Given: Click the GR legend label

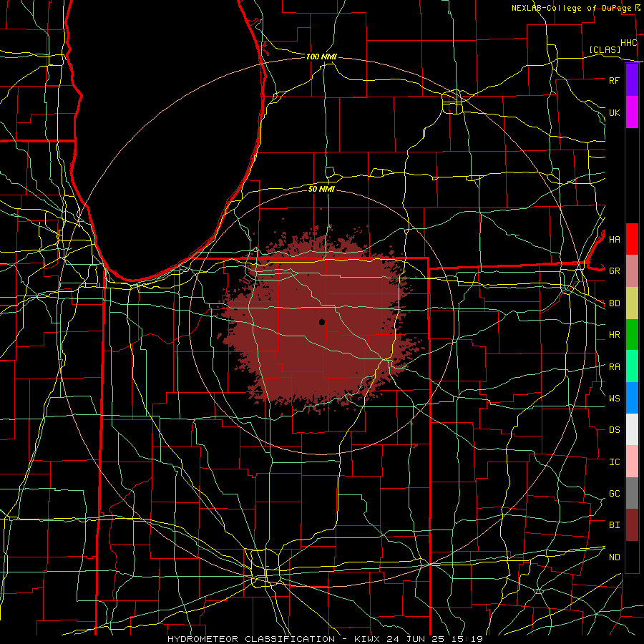Looking at the screenshot, I should [614, 271].
